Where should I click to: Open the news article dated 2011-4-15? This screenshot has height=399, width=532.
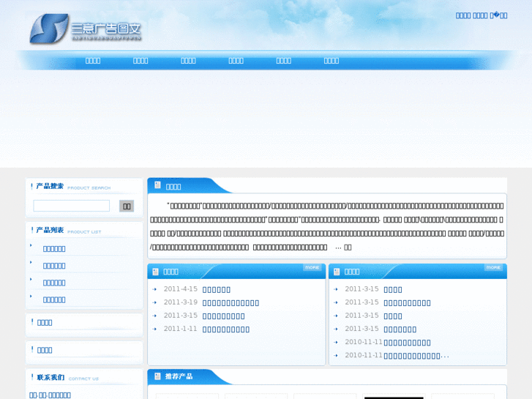point(217,290)
